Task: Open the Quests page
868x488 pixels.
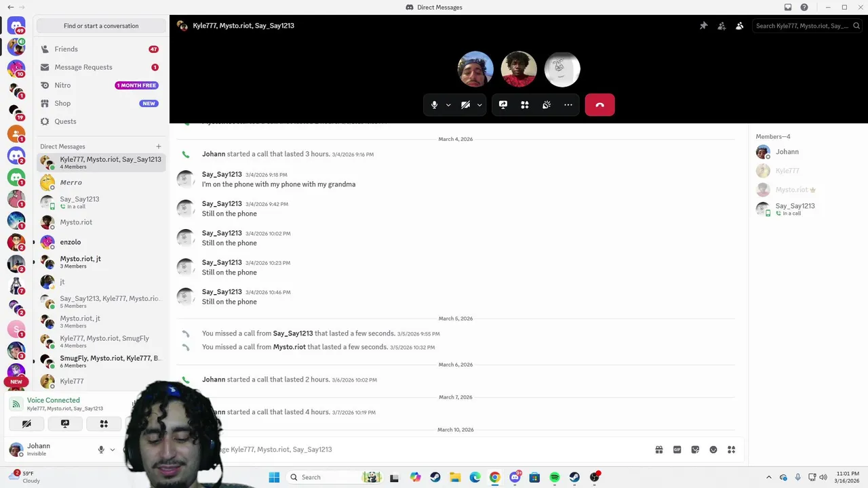Action: point(101,121)
